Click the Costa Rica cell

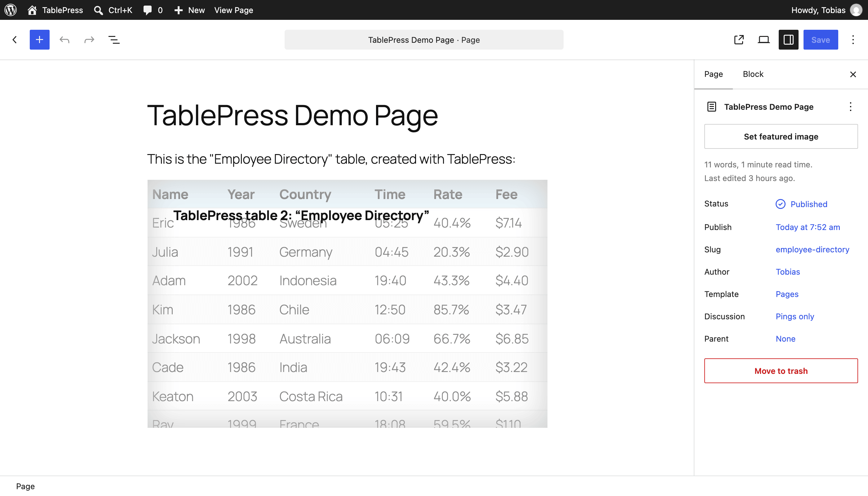tap(311, 396)
